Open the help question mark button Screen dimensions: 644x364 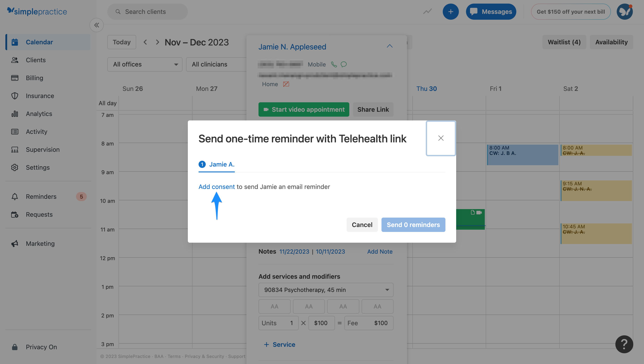(x=624, y=344)
